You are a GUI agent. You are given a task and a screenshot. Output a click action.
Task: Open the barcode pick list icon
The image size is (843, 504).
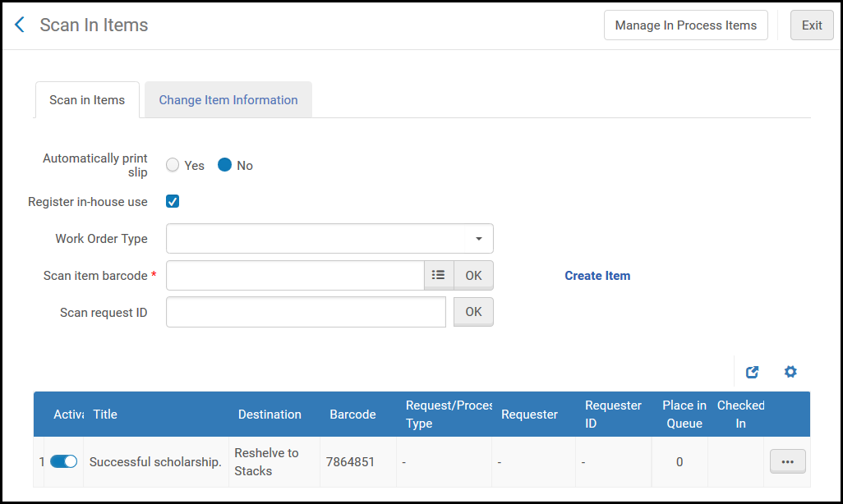click(x=439, y=276)
